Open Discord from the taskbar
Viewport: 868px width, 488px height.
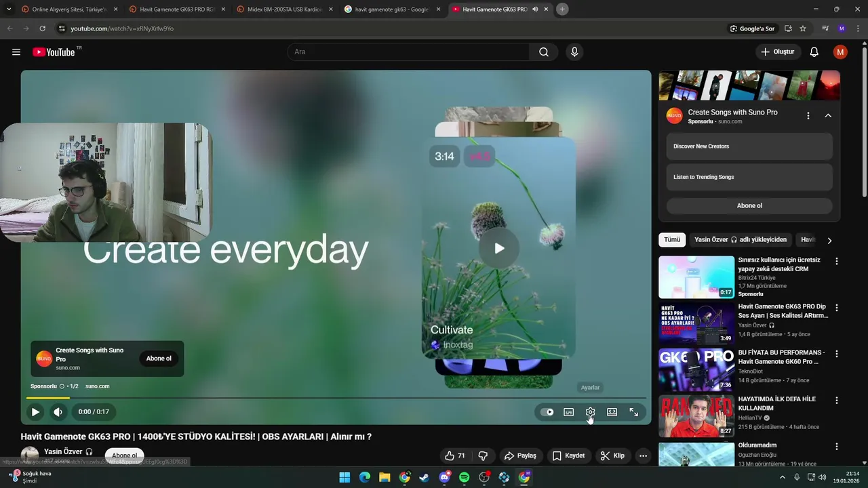coord(444,477)
